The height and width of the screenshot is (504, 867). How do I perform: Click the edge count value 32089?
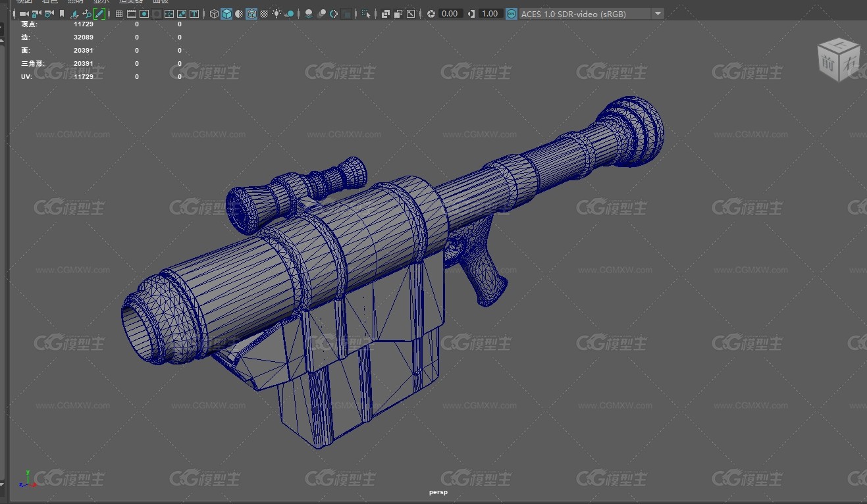[83, 37]
